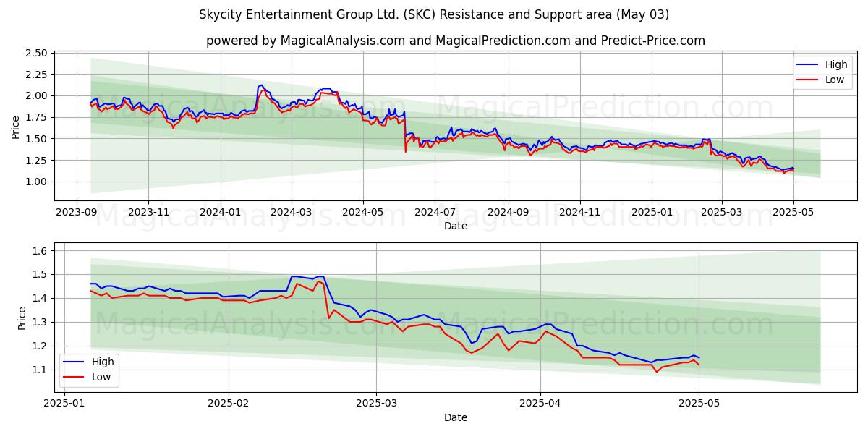Click the '1.4' y-axis label on bottom chart

point(40,298)
